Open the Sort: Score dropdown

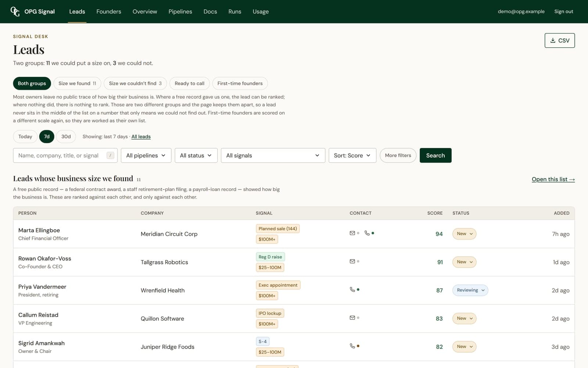tap(352, 155)
